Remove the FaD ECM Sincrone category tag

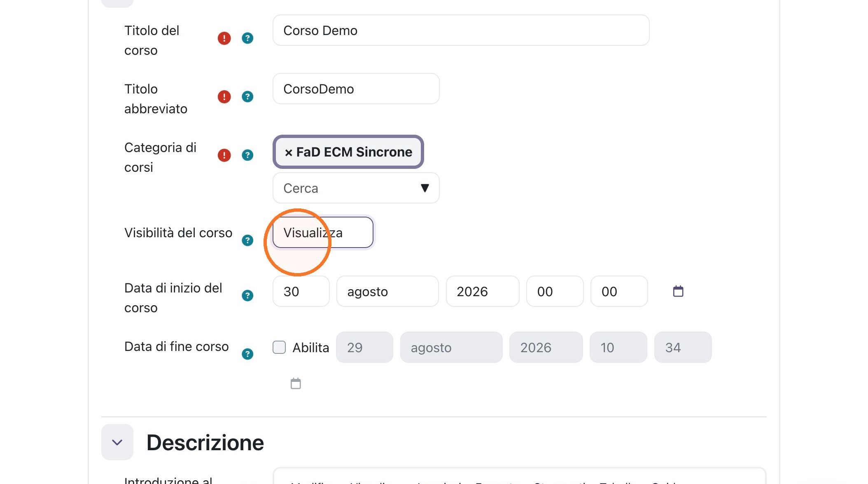tap(289, 152)
